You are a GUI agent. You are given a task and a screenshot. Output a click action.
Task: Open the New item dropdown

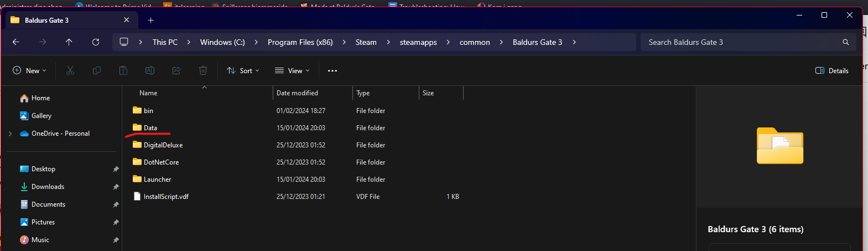29,70
